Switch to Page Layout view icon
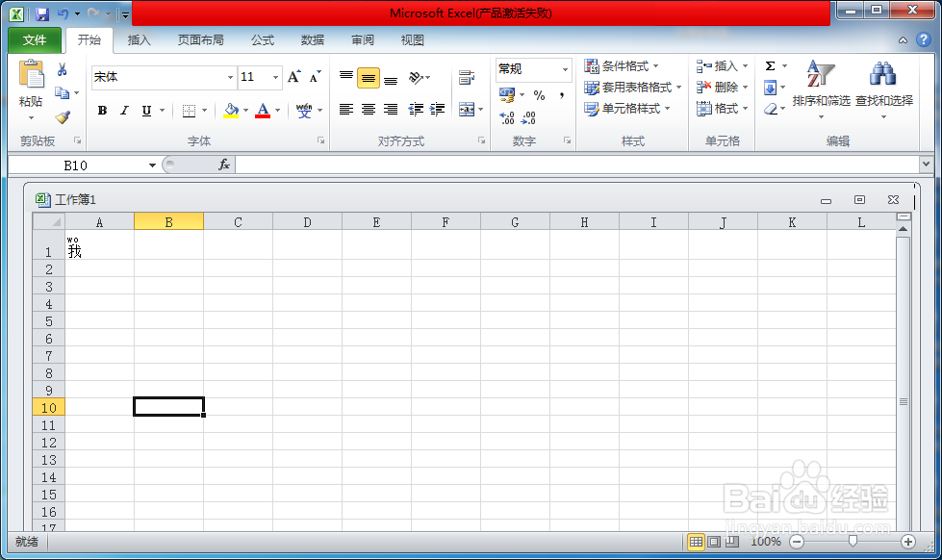Viewport: 942px width, 560px height. (x=714, y=542)
